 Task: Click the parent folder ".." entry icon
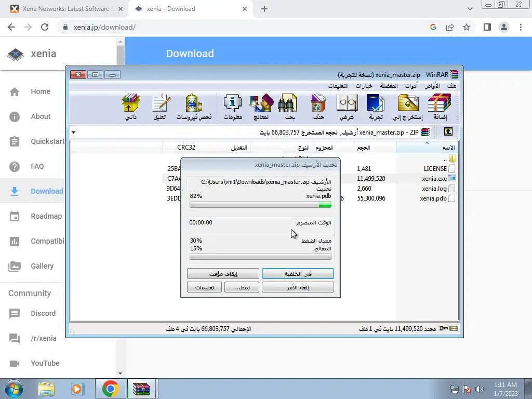[451, 158]
